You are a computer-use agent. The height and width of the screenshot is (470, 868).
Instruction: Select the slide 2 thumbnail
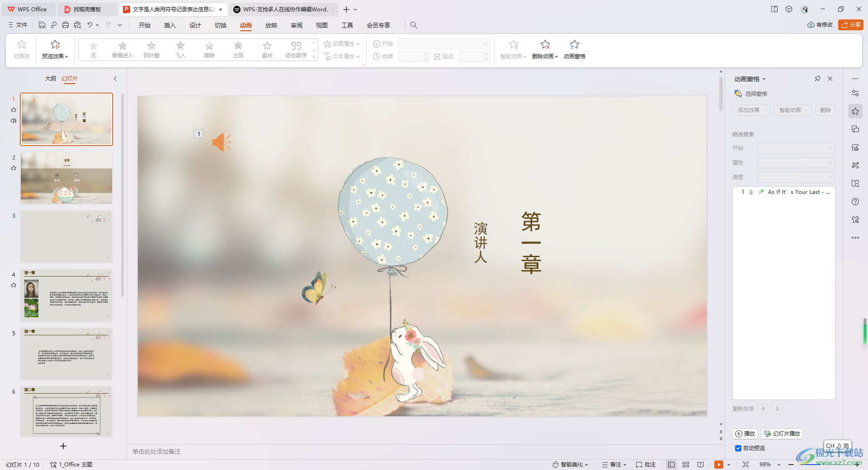click(x=66, y=178)
